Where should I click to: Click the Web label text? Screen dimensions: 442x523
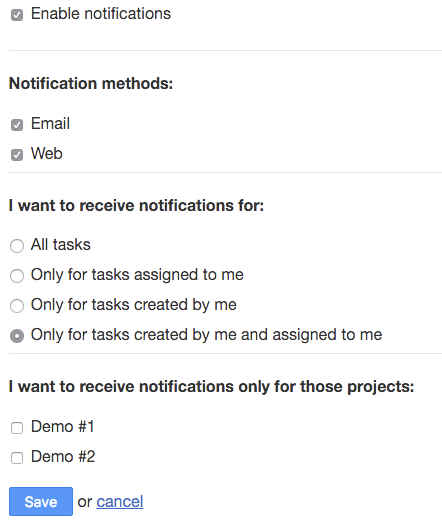[x=47, y=153]
